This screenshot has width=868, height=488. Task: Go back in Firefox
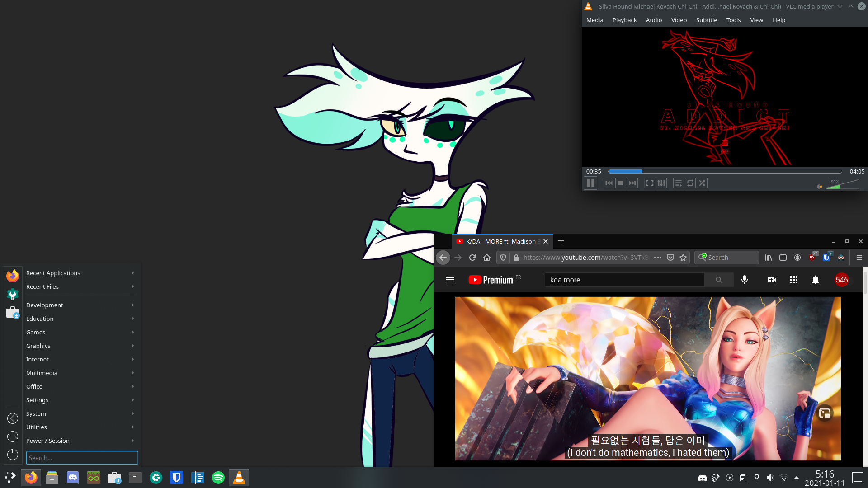(443, 258)
